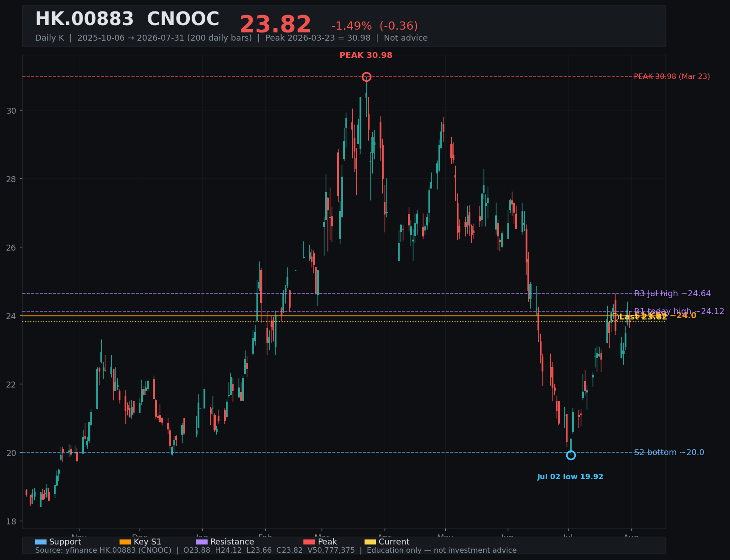Click the "Peak" legend label
The height and width of the screenshot is (560, 730).
(x=328, y=542)
